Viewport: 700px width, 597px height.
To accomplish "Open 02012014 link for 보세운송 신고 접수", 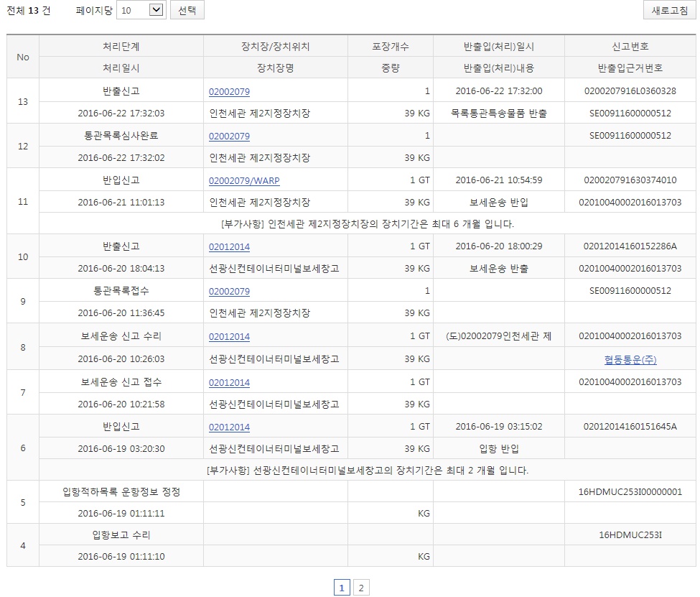I will [x=229, y=382].
